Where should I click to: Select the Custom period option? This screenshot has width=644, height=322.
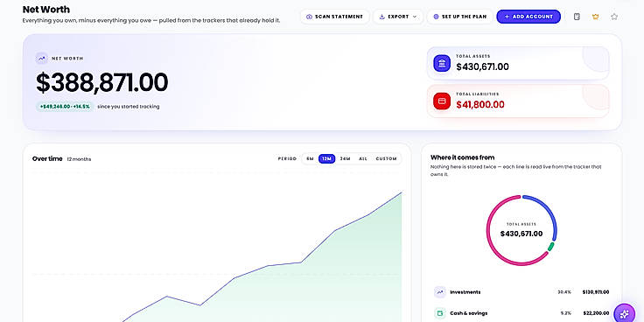[x=386, y=159]
